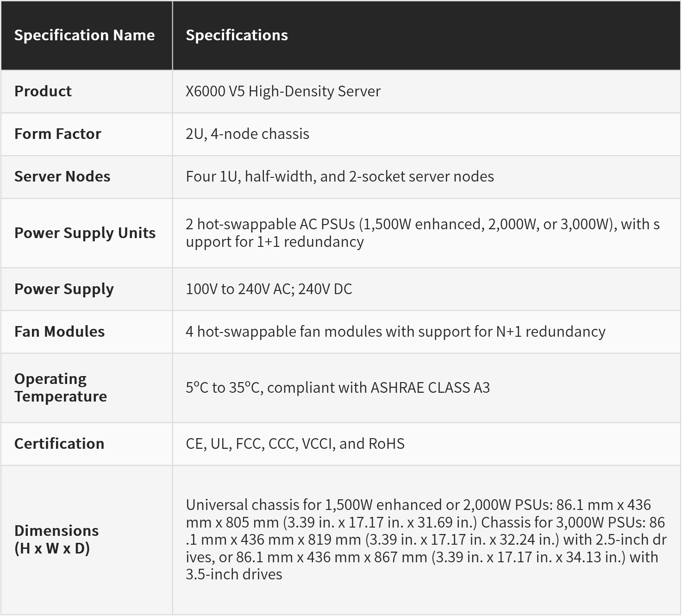Select the "Product" row label
The height and width of the screenshot is (616, 682).
tap(43, 91)
